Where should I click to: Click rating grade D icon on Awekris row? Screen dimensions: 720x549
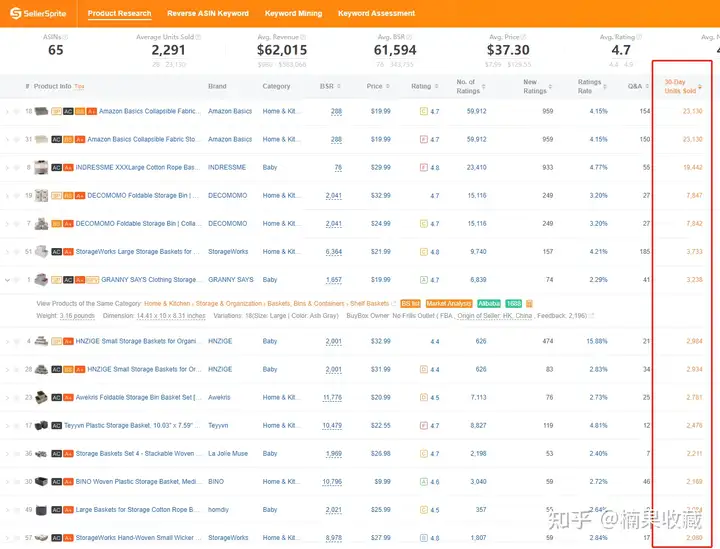pos(424,398)
